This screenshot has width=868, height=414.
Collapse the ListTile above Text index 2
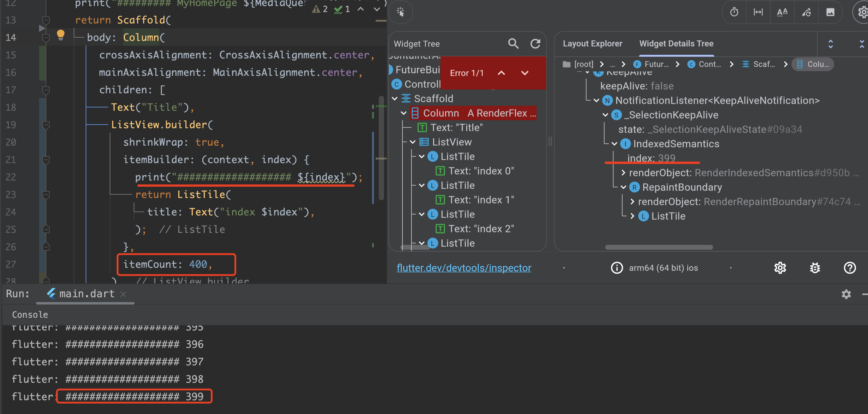coord(422,214)
